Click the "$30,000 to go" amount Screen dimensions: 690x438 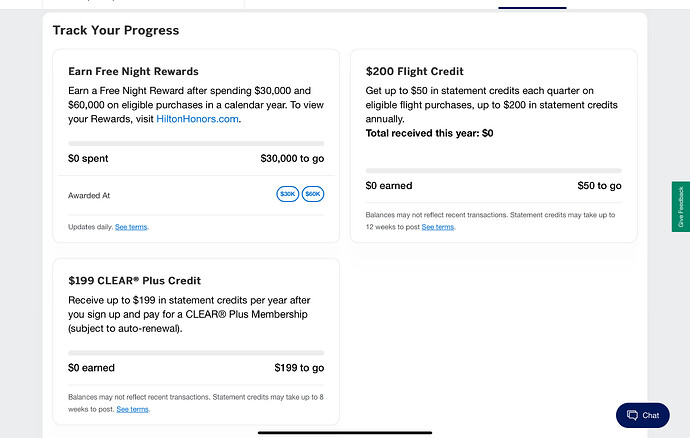tap(292, 159)
